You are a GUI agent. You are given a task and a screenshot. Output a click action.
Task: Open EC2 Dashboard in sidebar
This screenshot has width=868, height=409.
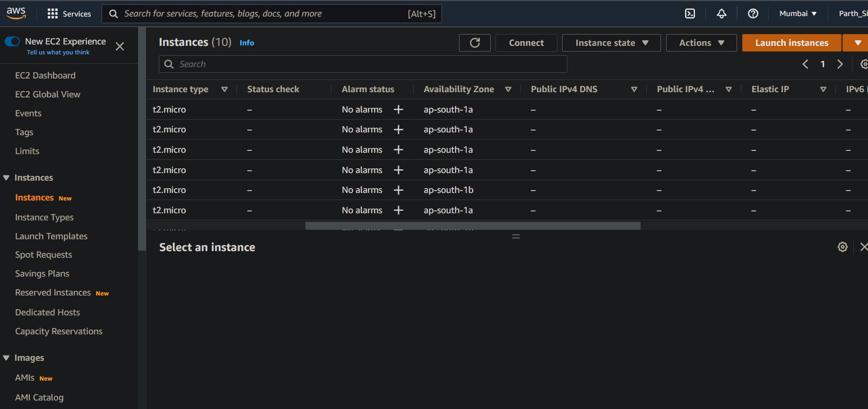[45, 76]
